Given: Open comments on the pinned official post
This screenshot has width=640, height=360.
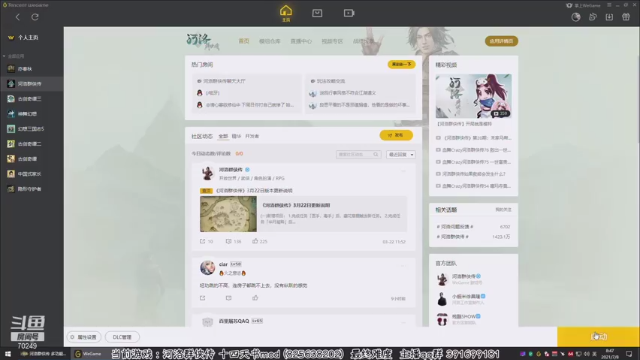Looking at the screenshot, I should pos(229,241).
